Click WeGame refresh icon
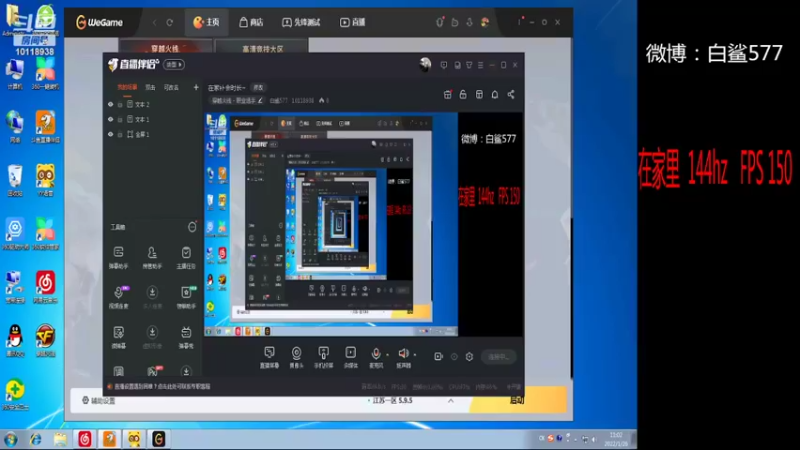Image resolution: width=800 pixels, height=450 pixels. (x=170, y=22)
